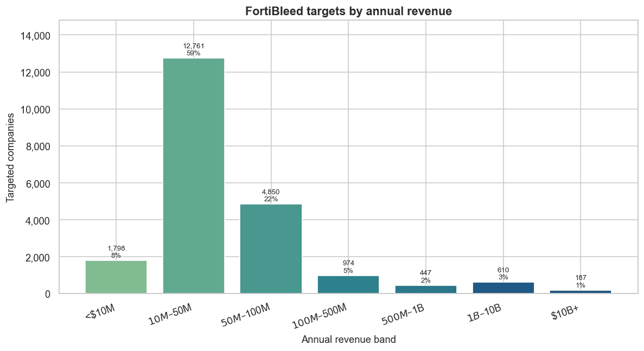
Task: Click the 14,000 y-axis tick label
Action: (35, 36)
